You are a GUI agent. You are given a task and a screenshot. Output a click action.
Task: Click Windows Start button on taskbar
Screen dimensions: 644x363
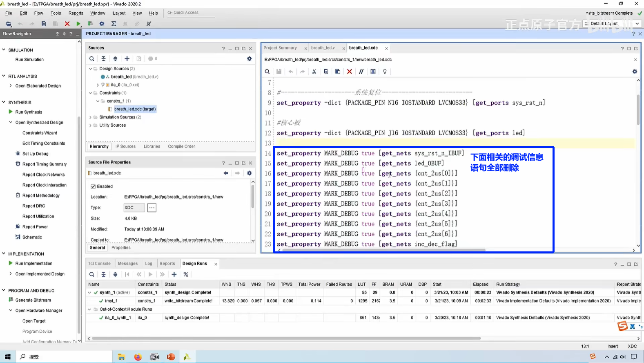(x=8, y=357)
